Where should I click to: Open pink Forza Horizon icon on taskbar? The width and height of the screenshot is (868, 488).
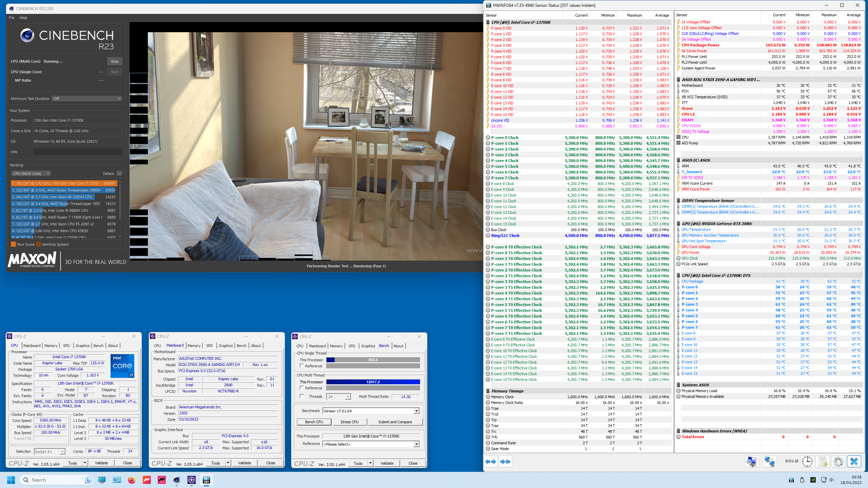(162, 480)
